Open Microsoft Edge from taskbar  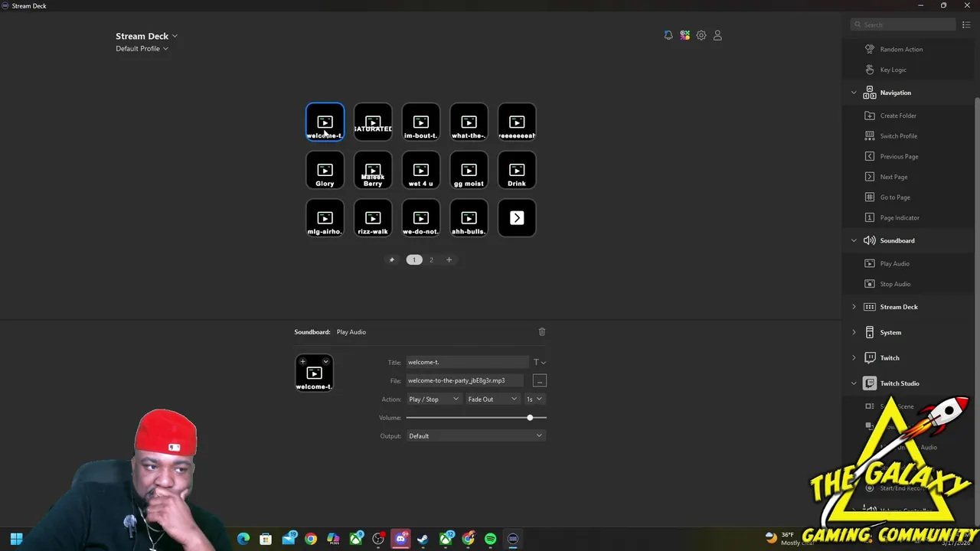[243, 539]
